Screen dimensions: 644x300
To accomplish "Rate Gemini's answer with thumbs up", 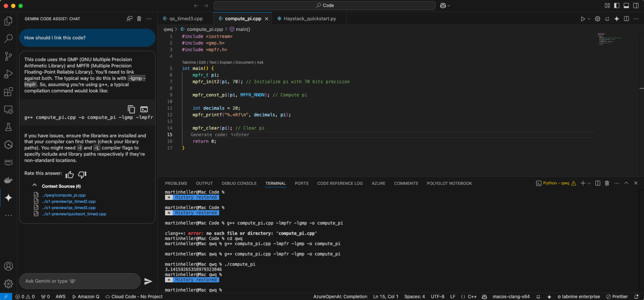I will coord(70,174).
